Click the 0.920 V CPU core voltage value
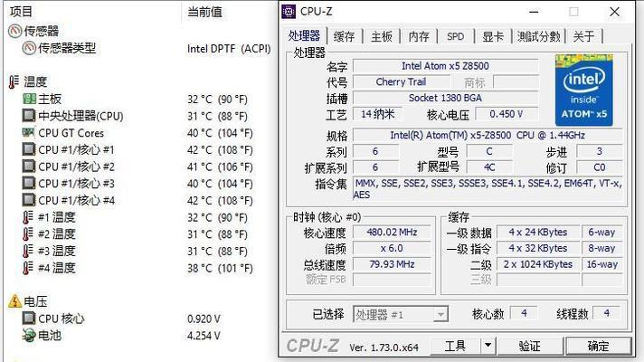644x362 pixels. [x=204, y=319]
